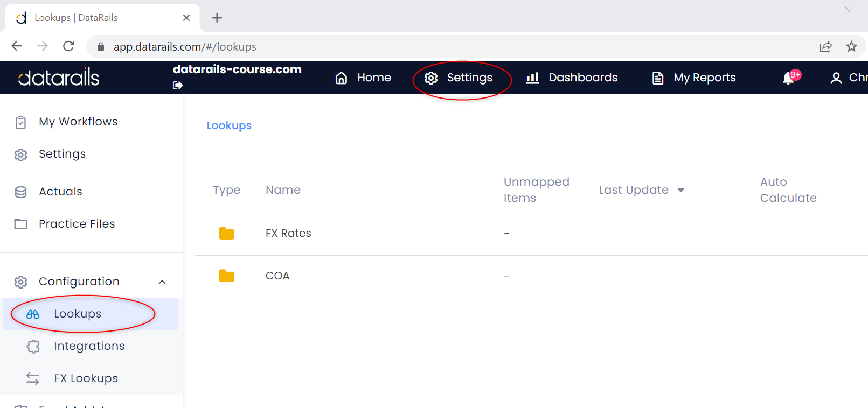Click the address bar URL
Viewport: 868px width, 408px height.
185,47
